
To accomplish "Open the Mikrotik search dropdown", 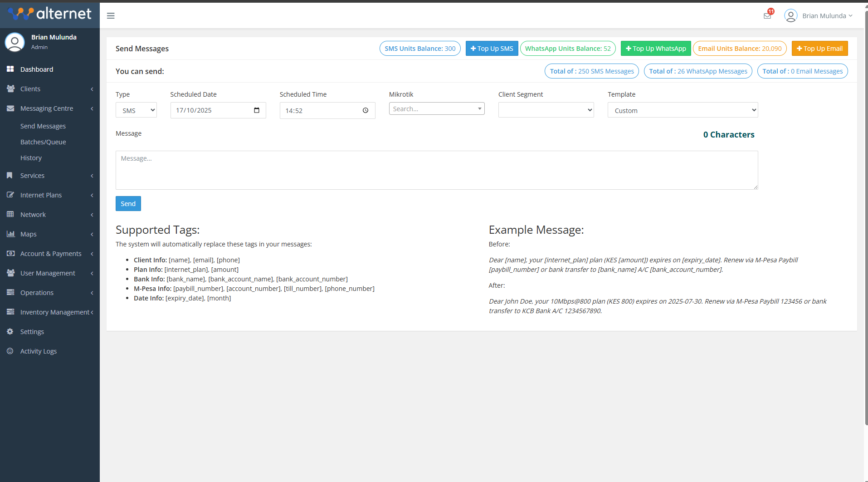I will tap(436, 109).
